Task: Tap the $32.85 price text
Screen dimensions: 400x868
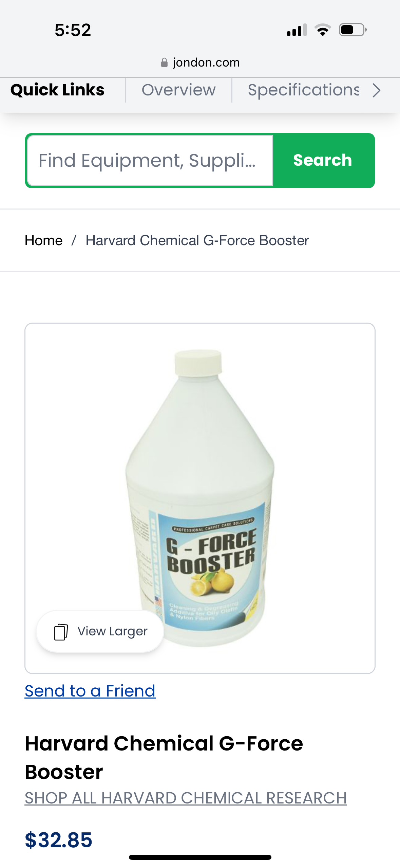Action: coord(59,840)
